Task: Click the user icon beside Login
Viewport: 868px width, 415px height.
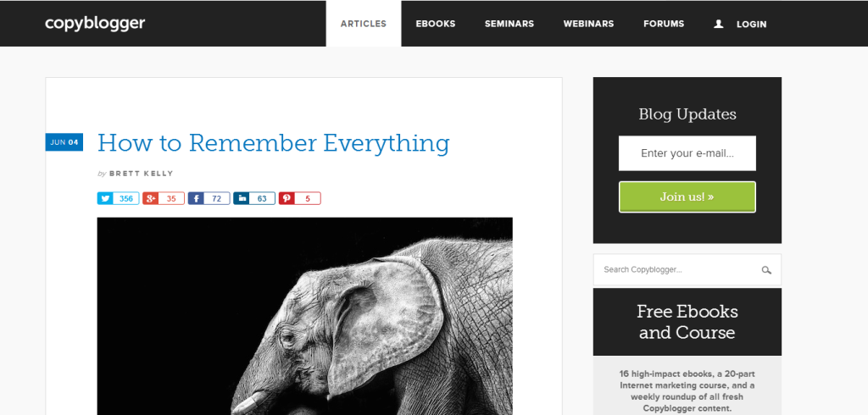Action: (x=719, y=24)
